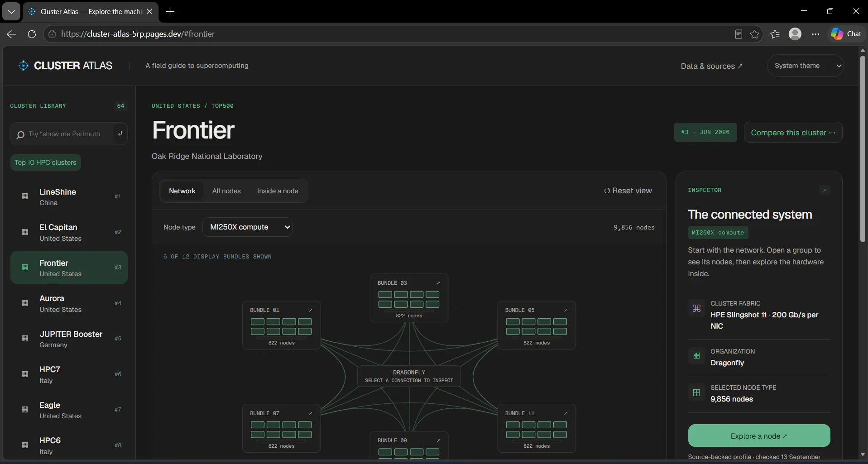Open Copilot Chat button
Image resolution: width=868 pixels, height=464 pixels.
click(x=846, y=34)
